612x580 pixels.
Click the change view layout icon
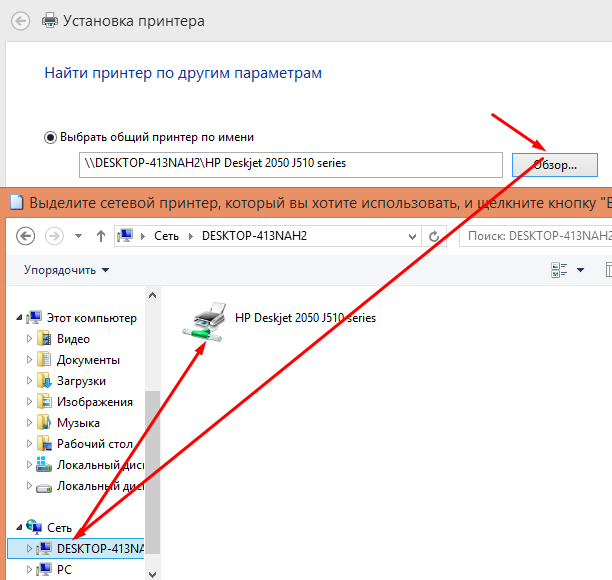[559, 270]
